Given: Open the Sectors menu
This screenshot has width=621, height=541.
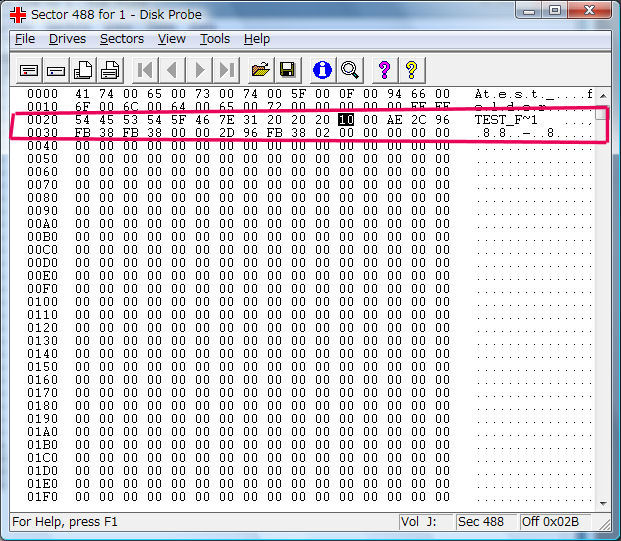Looking at the screenshot, I should [122, 39].
